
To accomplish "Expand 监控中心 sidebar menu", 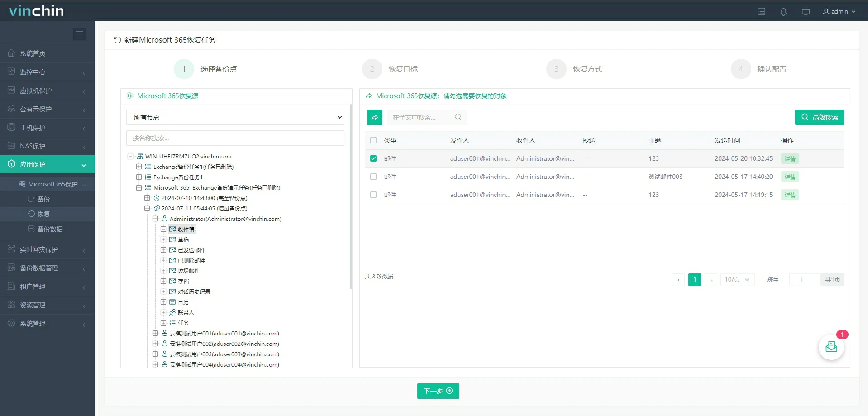I will tap(48, 72).
